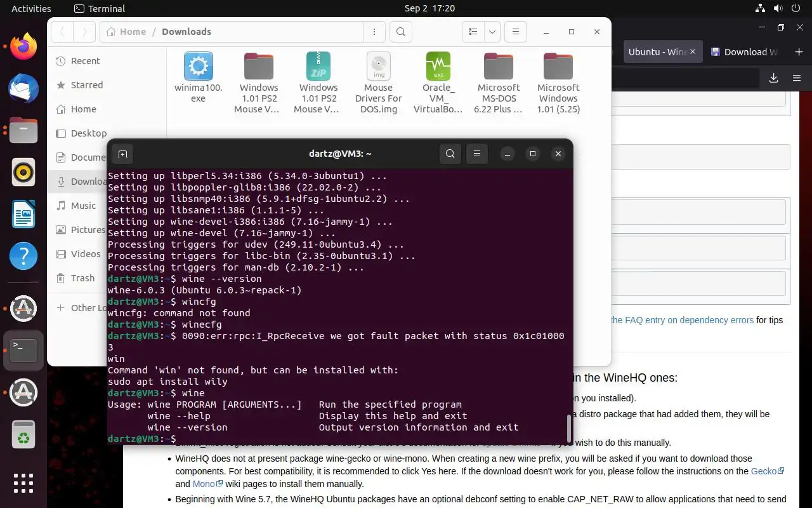Go forward in Files navigation
This screenshot has width=812, height=508.
pyautogui.click(x=84, y=32)
